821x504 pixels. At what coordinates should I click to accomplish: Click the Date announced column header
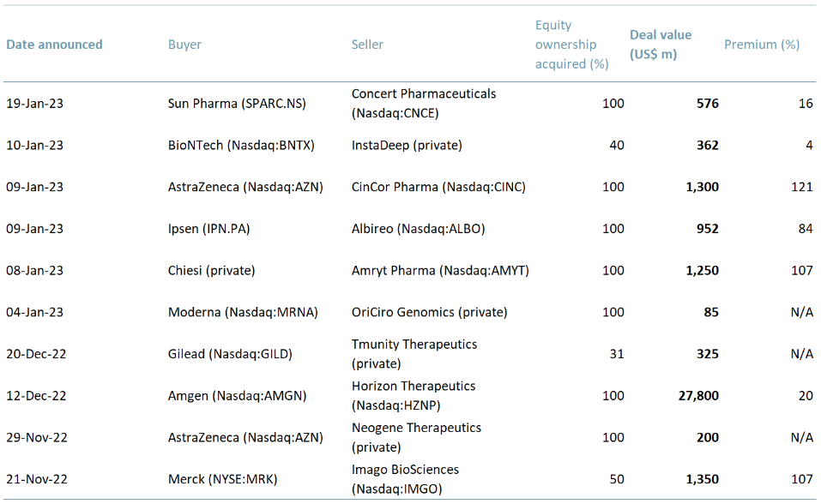(53, 44)
